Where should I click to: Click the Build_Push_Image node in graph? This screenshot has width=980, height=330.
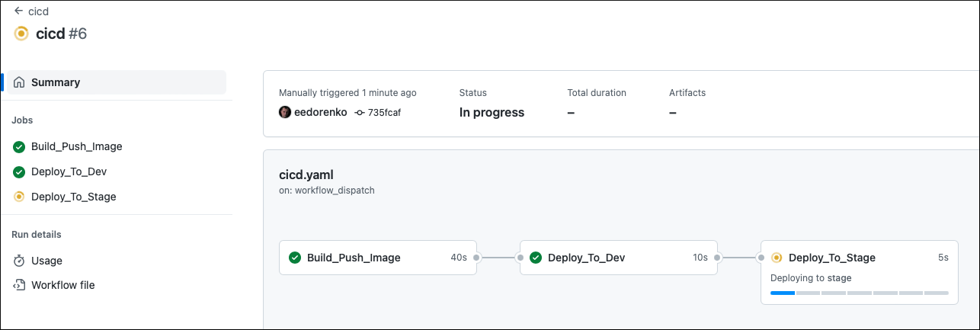(377, 258)
